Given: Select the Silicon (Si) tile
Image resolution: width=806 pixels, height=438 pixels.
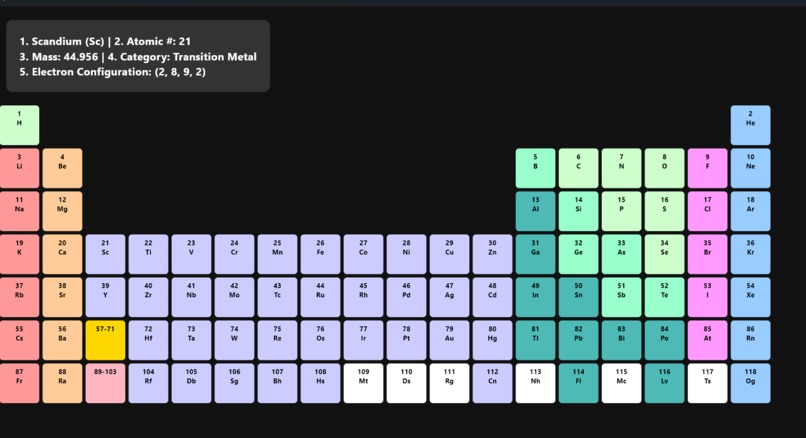Looking at the screenshot, I should (578, 211).
